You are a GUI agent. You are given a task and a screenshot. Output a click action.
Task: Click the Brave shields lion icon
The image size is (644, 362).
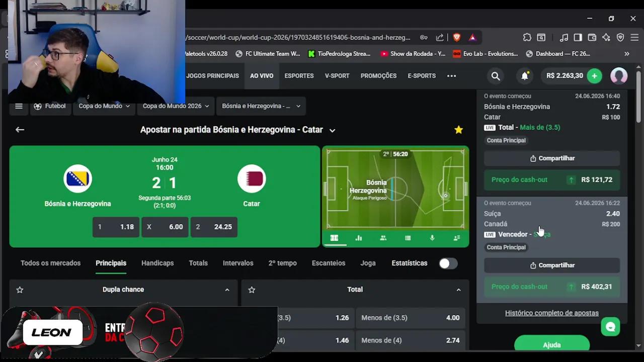click(x=456, y=37)
